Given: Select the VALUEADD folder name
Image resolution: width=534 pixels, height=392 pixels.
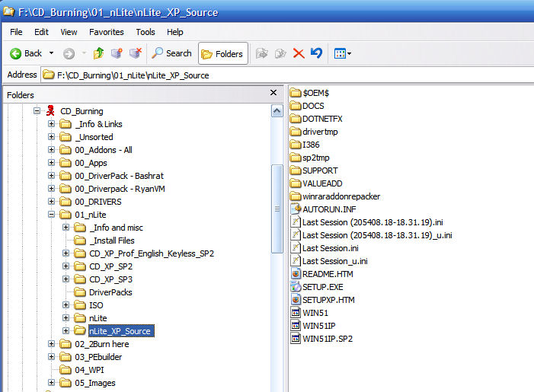Looking at the screenshot, I should click(322, 183).
